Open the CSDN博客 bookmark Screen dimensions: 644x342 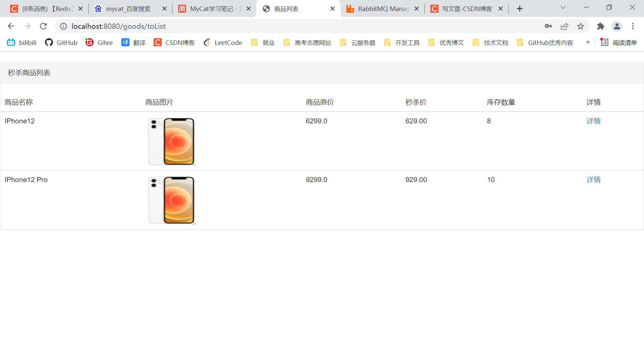pos(174,43)
